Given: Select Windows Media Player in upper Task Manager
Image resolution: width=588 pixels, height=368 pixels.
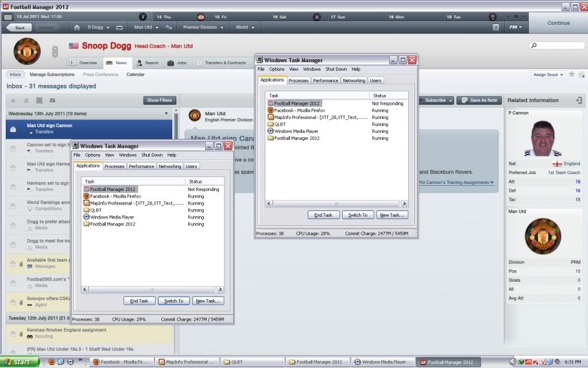Looking at the screenshot, I should [296, 131].
